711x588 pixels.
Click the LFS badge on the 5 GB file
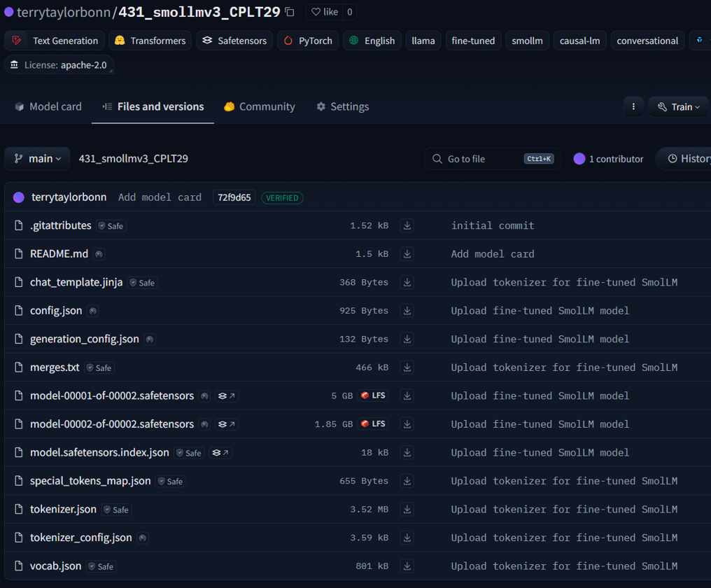(373, 395)
